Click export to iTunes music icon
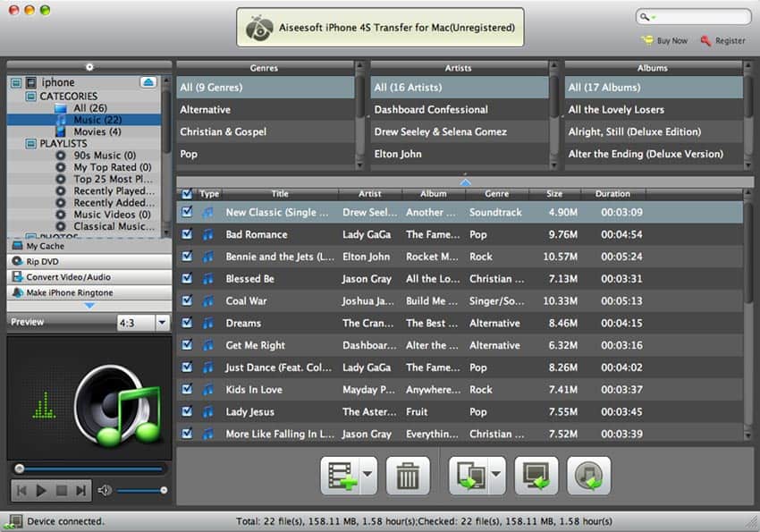 [x=588, y=476]
